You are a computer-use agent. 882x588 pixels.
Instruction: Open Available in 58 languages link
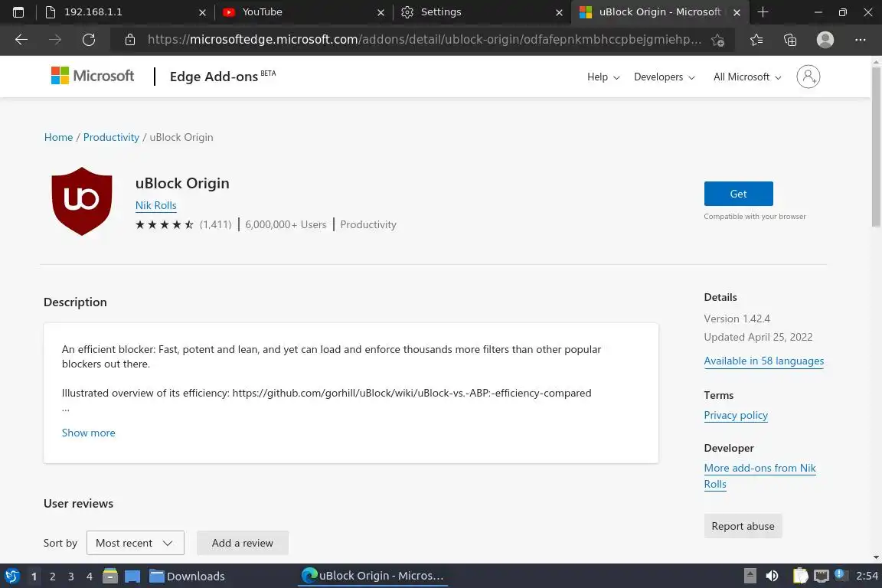tap(764, 361)
